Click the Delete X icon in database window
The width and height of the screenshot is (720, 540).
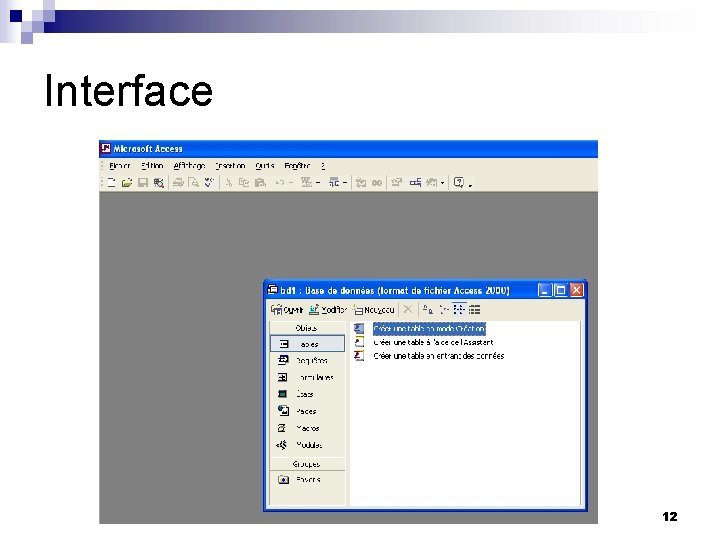click(x=408, y=309)
